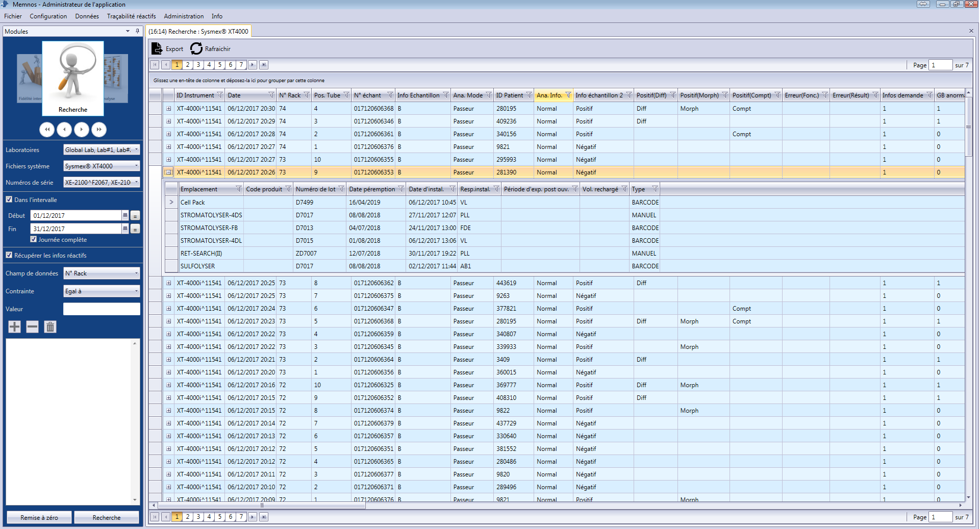Expand row dated 06/12/2017 20:30
980x529 pixels.
[168, 109]
